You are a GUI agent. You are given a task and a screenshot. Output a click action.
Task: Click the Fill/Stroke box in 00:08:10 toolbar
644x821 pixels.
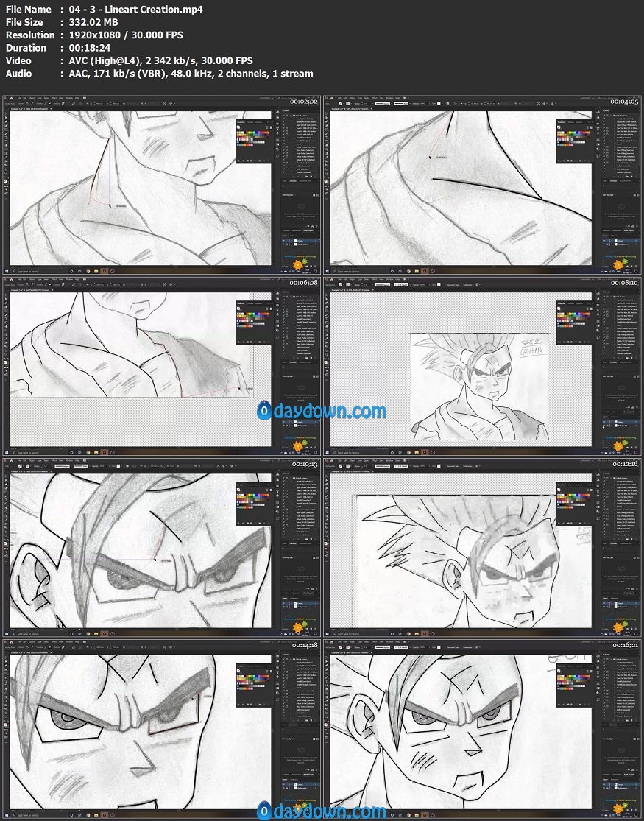pyautogui.click(x=326, y=362)
